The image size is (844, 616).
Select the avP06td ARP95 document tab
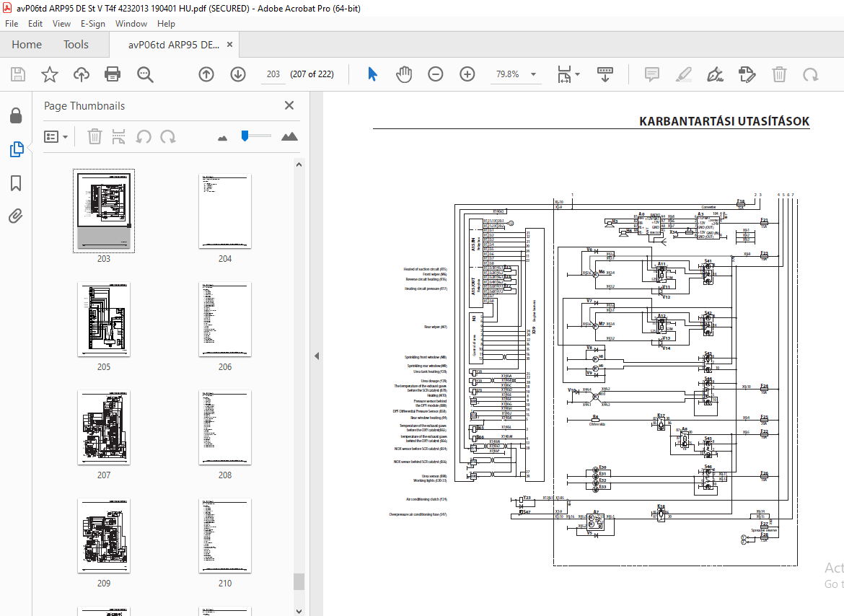coord(173,45)
